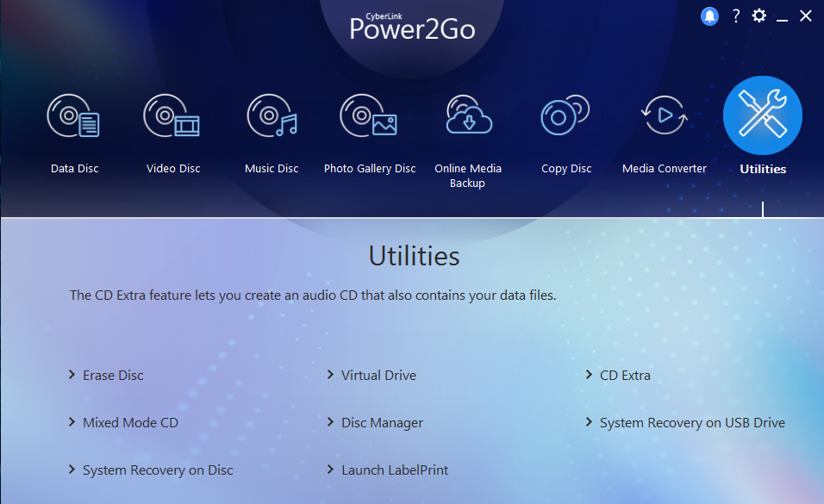Open the Photo Gallery Disc icon
This screenshot has height=504, width=824.
pyautogui.click(x=369, y=115)
